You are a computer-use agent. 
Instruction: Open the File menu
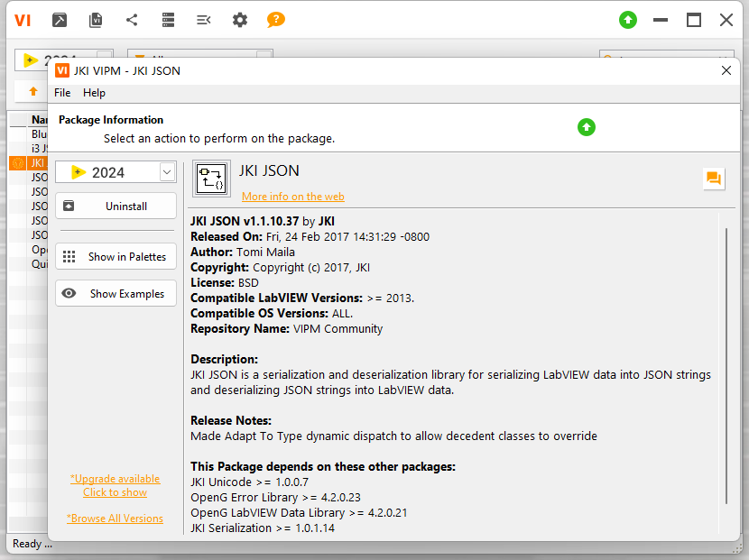(62, 93)
